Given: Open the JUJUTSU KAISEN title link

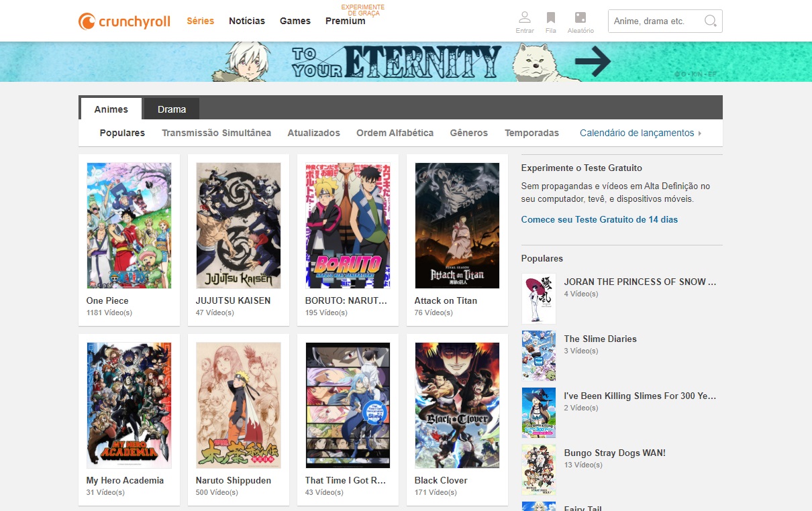Looking at the screenshot, I should coord(234,300).
